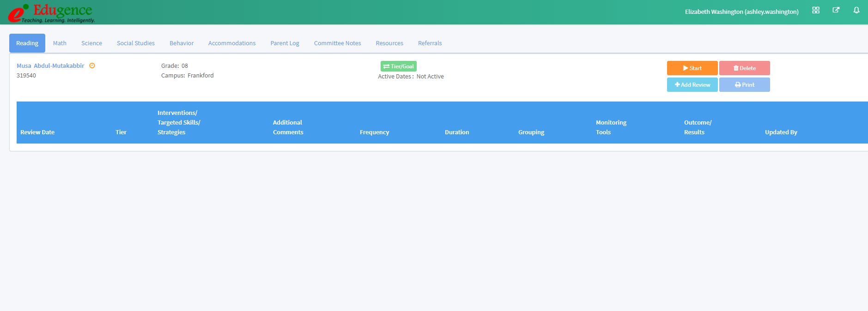Viewport: 868px width, 311px height.
Task: Switch to the Reading tab
Action: (x=27, y=43)
